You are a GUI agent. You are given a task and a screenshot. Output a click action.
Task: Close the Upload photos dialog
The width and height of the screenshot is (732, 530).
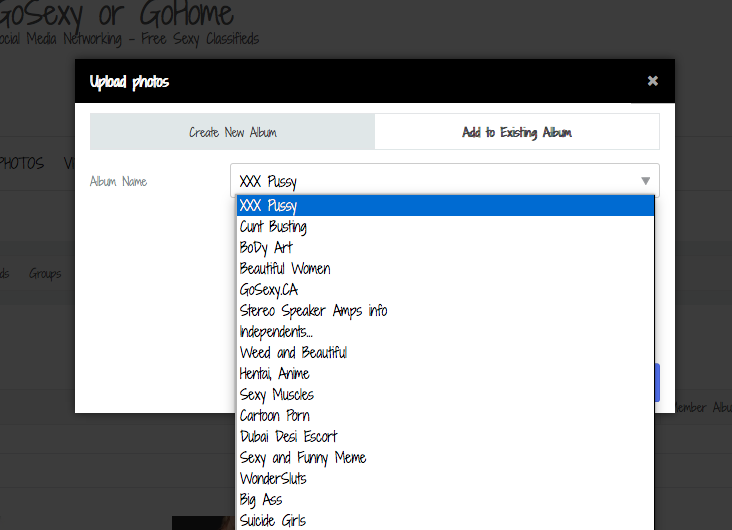click(x=653, y=81)
